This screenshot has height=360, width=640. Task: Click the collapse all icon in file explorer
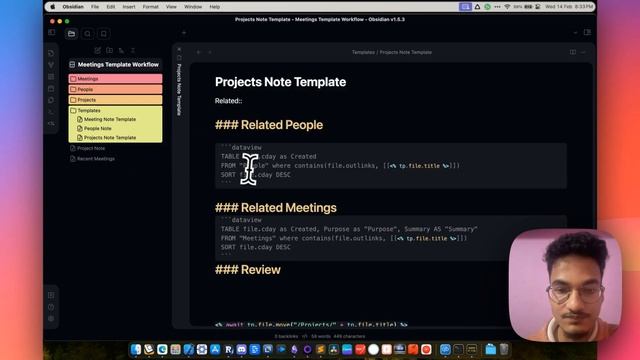coord(133,50)
